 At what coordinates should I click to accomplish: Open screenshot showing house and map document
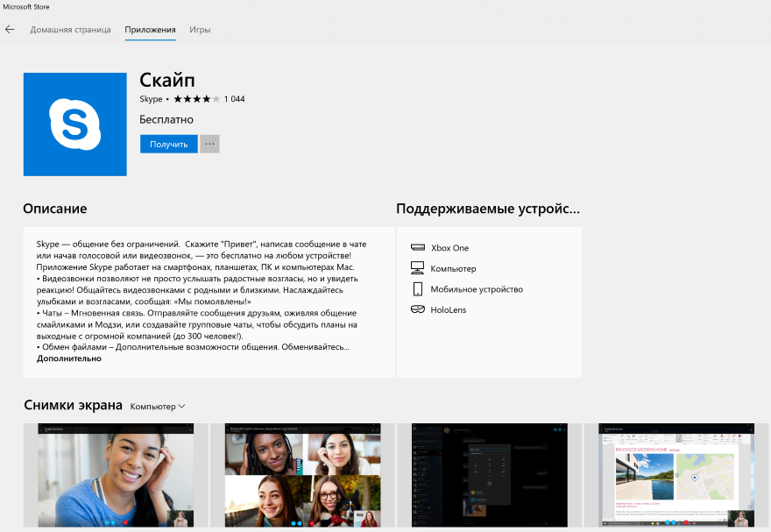(676, 475)
